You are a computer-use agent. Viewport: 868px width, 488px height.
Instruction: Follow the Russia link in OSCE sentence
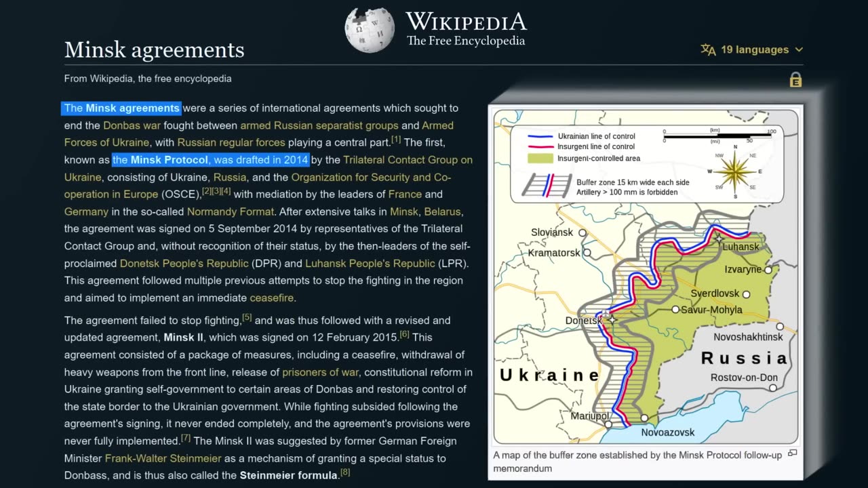click(230, 177)
